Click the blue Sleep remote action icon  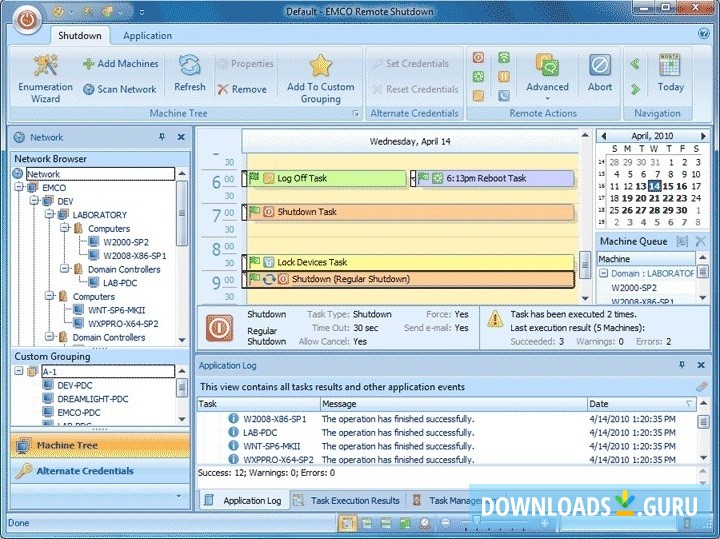coord(504,95)
